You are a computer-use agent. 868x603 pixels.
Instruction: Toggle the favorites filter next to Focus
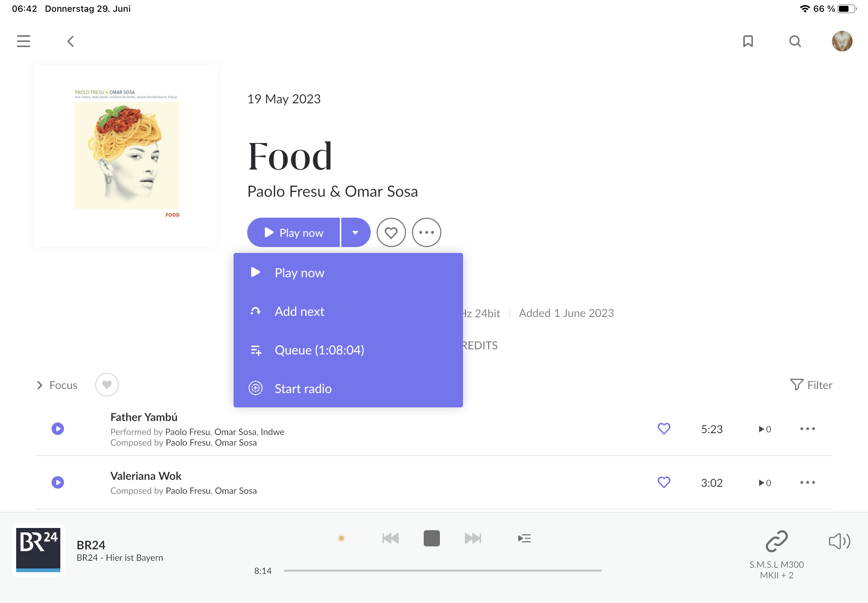coord(107,385)
